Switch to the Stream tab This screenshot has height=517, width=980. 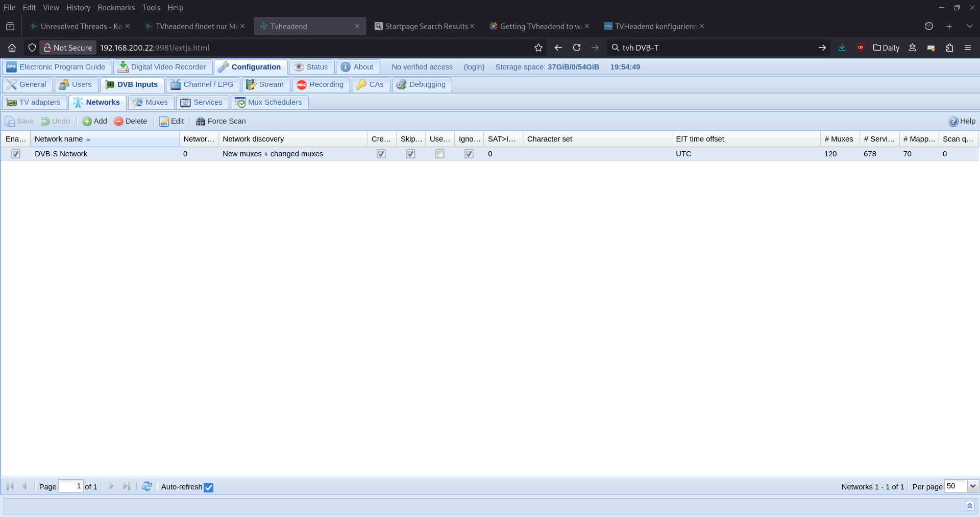click(x=265, y=85)
